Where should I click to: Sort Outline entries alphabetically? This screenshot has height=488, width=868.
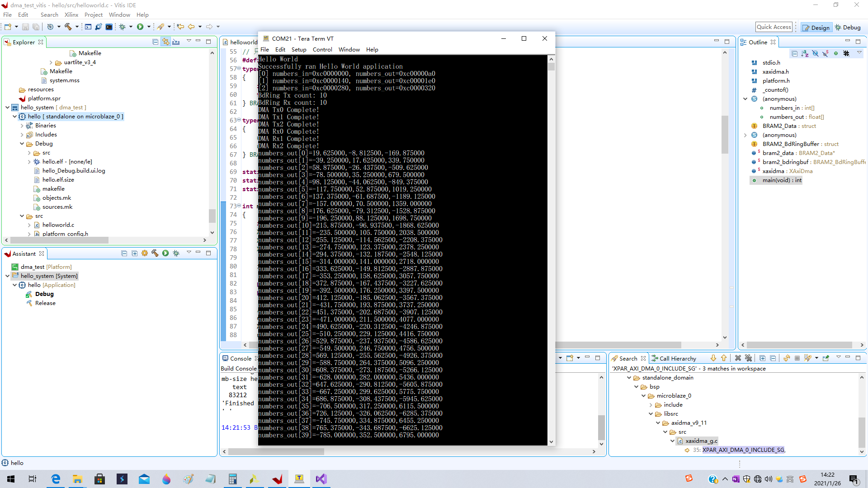[805, 53]
